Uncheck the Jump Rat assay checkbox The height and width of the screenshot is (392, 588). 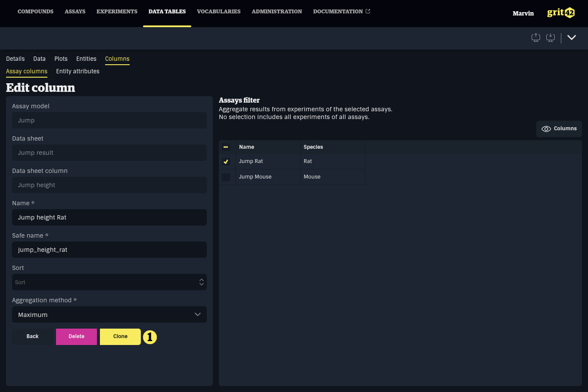pyautogui.click(x=226, y=162)
